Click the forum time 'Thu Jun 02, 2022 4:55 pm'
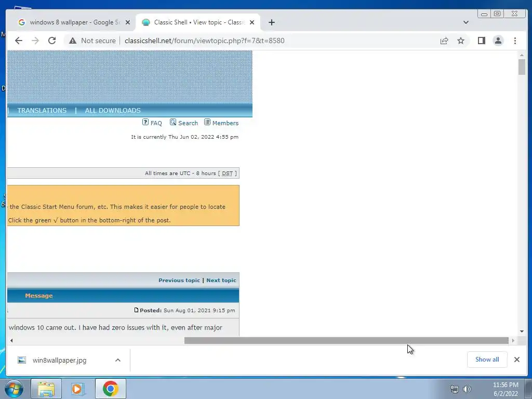Screen dimensions: 532x399 pyautogui.click(x=203, y=137)
